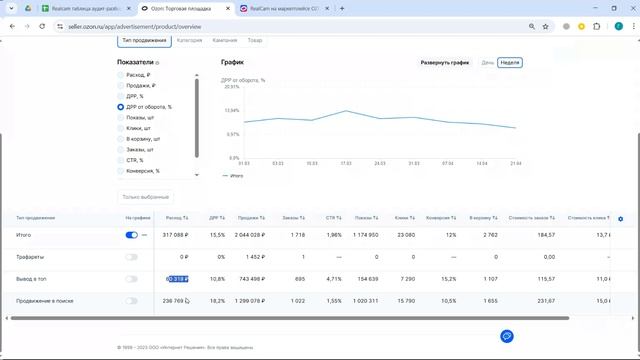Switch chart to День view
The height and width of the screenshot is (360, 640).
487,63
